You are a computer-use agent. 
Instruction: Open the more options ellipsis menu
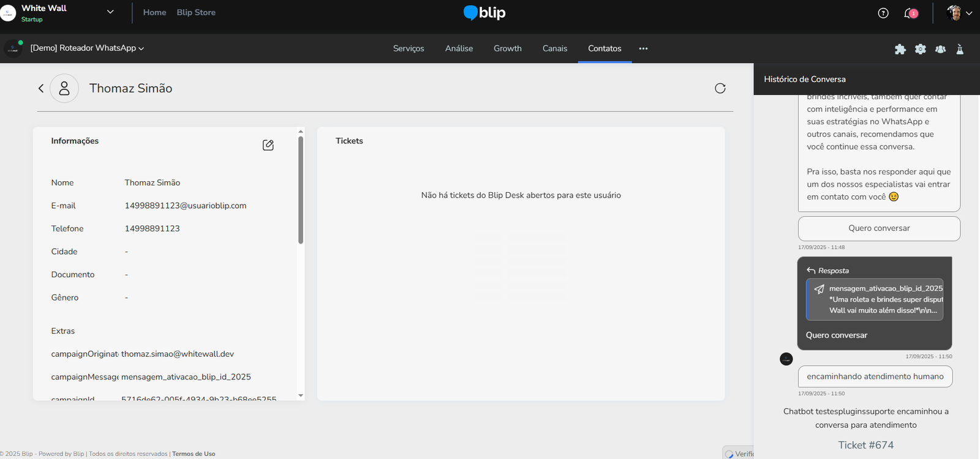643,48
